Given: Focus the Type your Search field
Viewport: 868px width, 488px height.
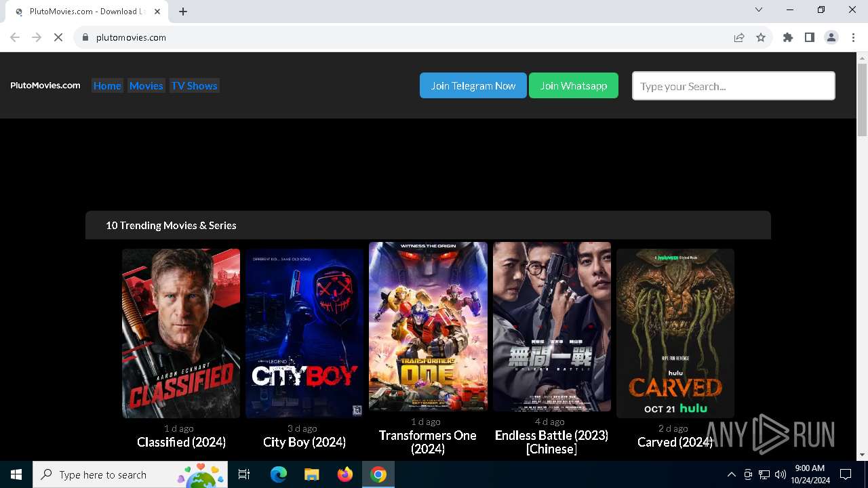Looking at the screenshot, I should click(734, 86).
